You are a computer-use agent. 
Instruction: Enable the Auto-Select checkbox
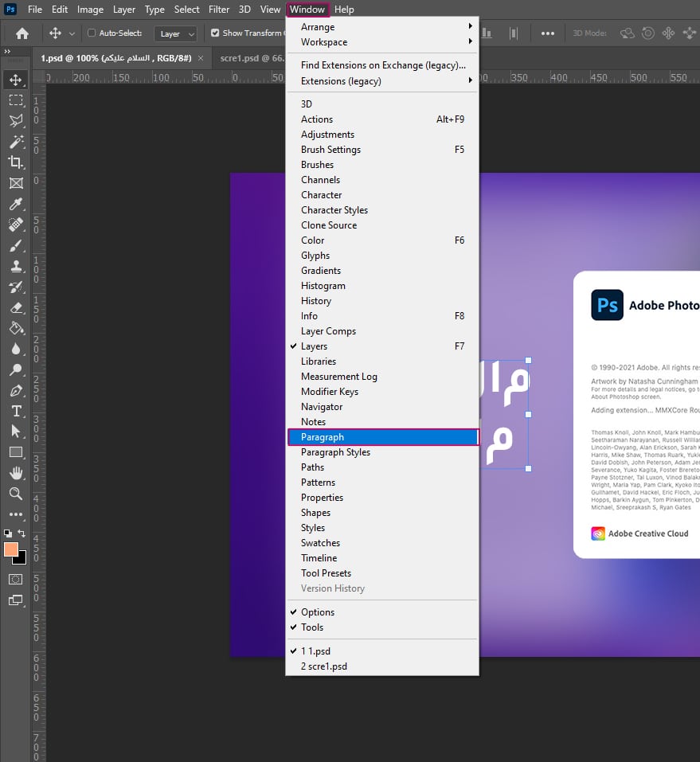click(x=92, y=33)
